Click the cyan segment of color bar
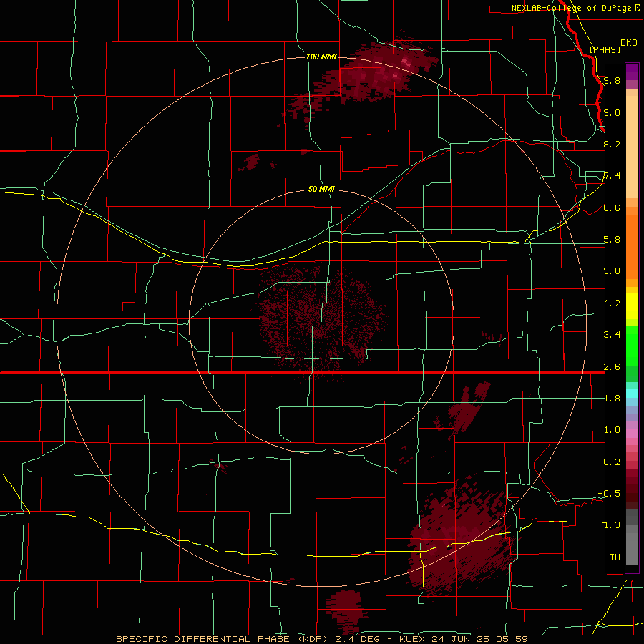The image size is (644, 644). tap(632, 394)
